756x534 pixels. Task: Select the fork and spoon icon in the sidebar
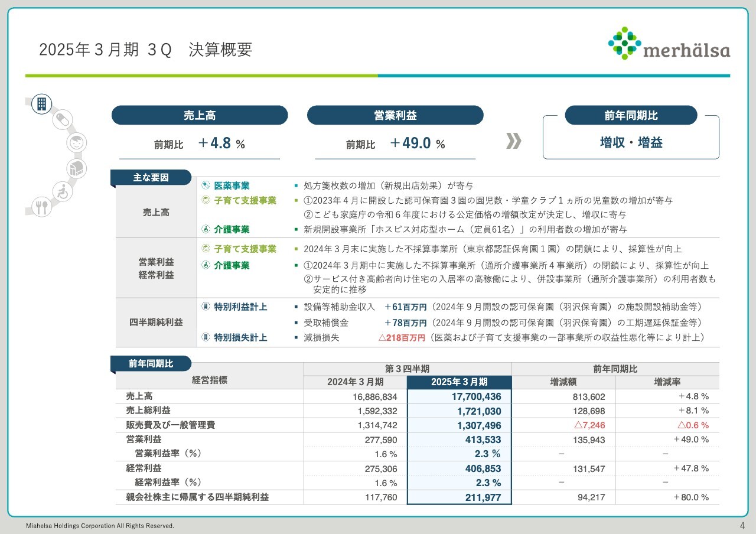coord(41,209)
